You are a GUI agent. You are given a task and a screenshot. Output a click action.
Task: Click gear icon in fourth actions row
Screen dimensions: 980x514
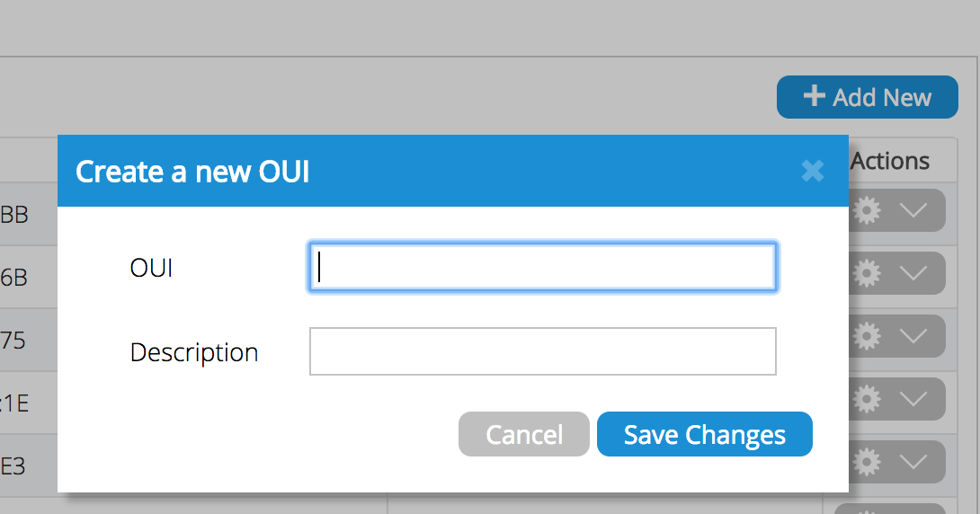coord(866,398)
